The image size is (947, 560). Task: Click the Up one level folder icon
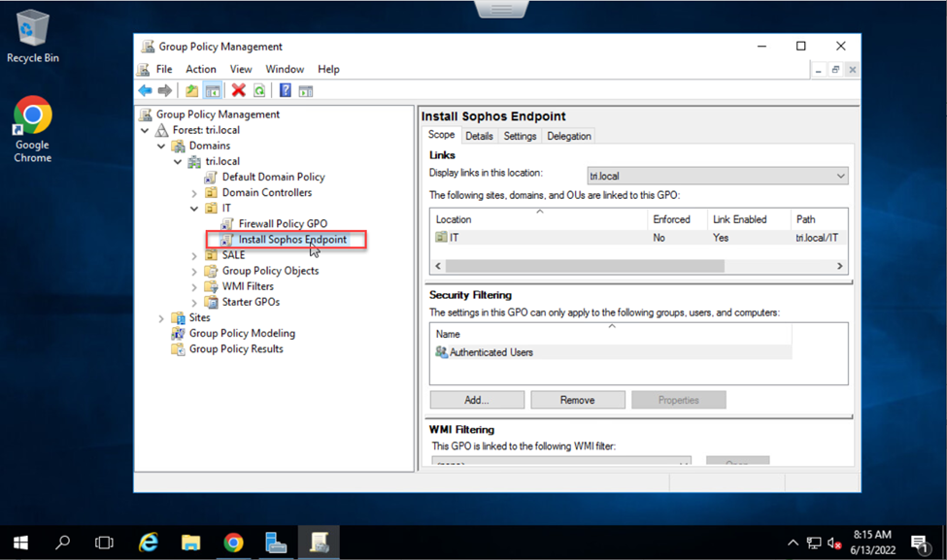tap(191, 90)
